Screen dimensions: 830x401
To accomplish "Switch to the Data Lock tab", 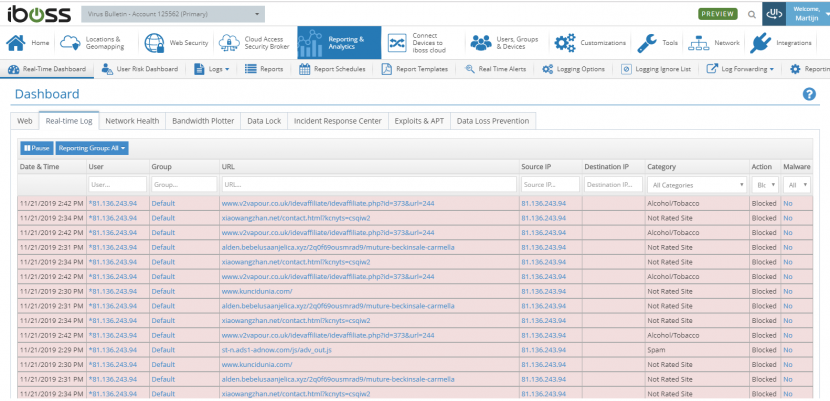I will [264, 121].
